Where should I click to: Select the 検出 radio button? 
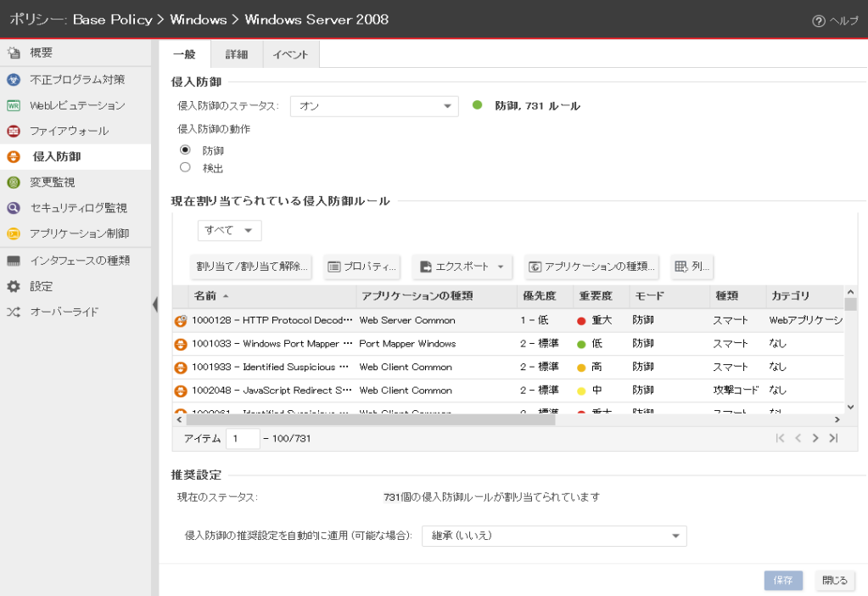tap(186, 167)
